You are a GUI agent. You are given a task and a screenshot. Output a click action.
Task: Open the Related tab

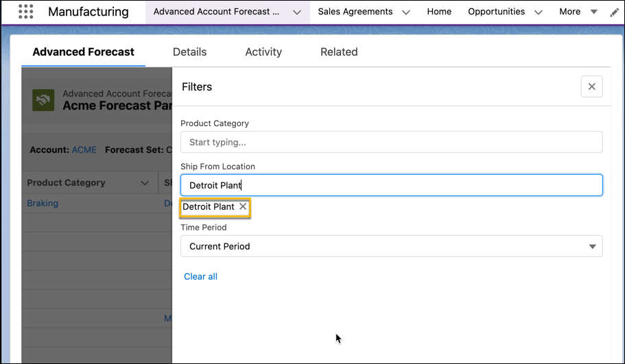pyautogui.click(x=339, y=52)
